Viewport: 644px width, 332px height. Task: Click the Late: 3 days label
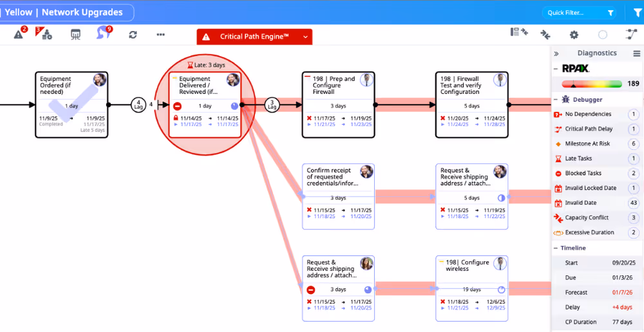(x=206, y=65)
